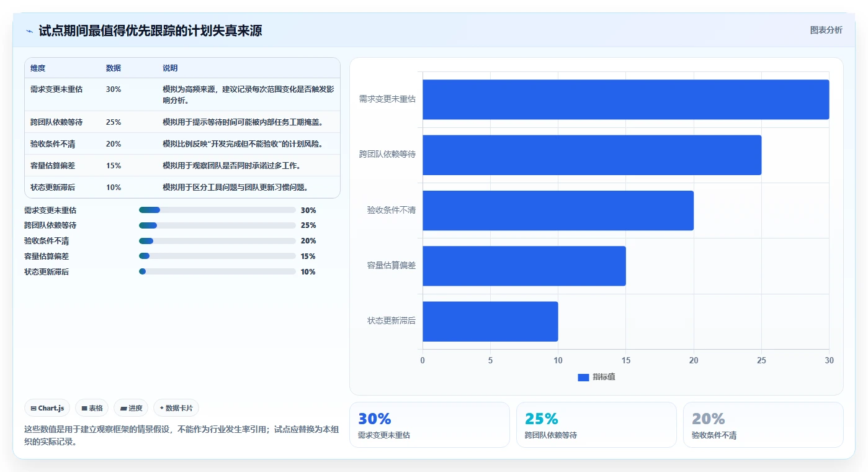Click the 容量估算偏差 table row name
The width and height of the screenshot is (868, 472).
[x=53, y=166]
